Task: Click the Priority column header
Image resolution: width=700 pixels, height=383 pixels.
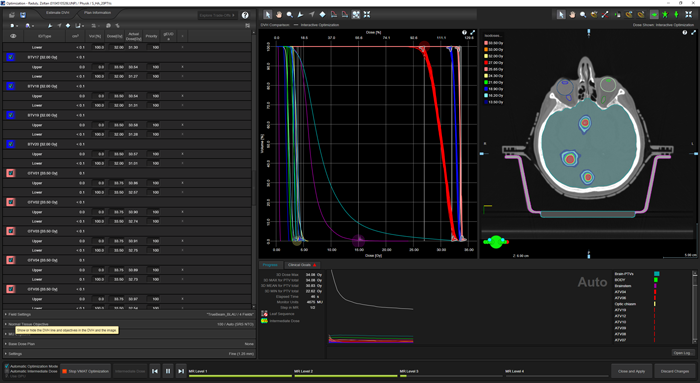Action: (151, 36)
